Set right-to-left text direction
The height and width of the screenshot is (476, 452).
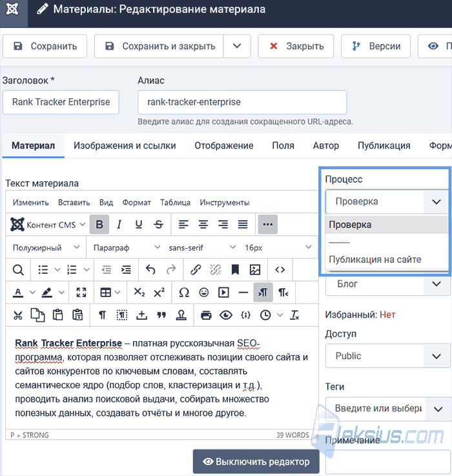click(283, 293)
